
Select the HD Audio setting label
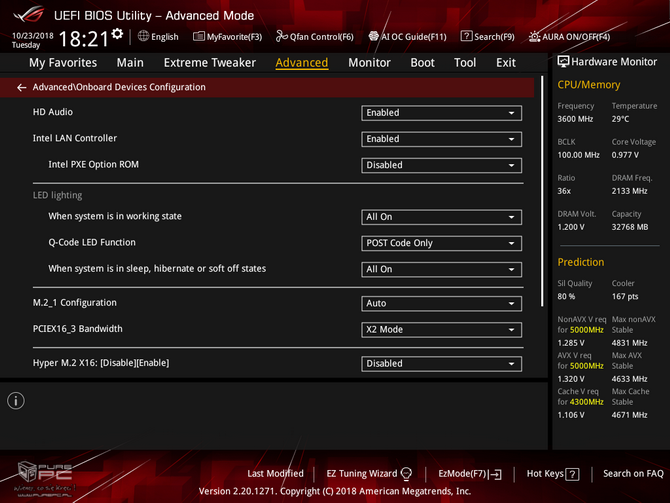pos(53,112)
